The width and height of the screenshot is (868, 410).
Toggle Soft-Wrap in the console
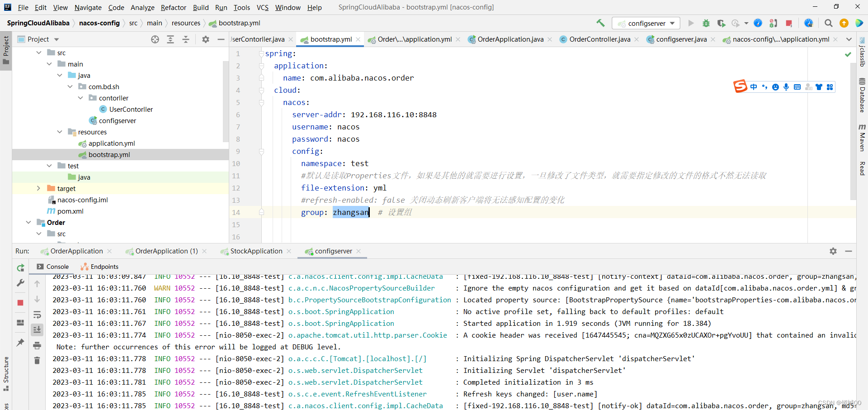pyautogui.click(x=37, y=315)
